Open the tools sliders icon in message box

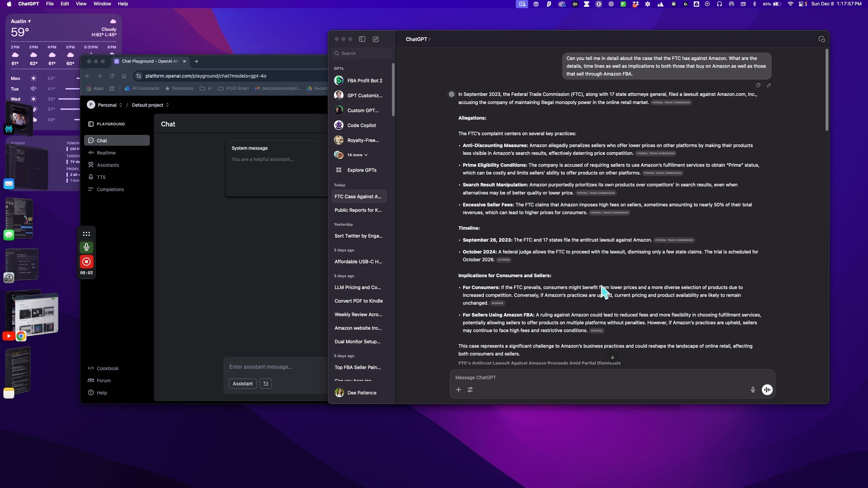point(470,390)
